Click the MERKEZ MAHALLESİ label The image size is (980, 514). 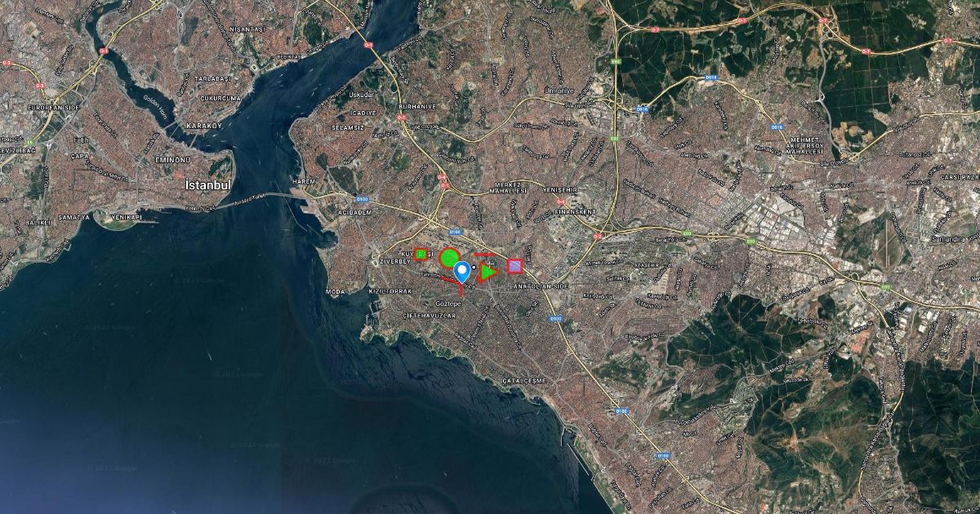(509, 187)
